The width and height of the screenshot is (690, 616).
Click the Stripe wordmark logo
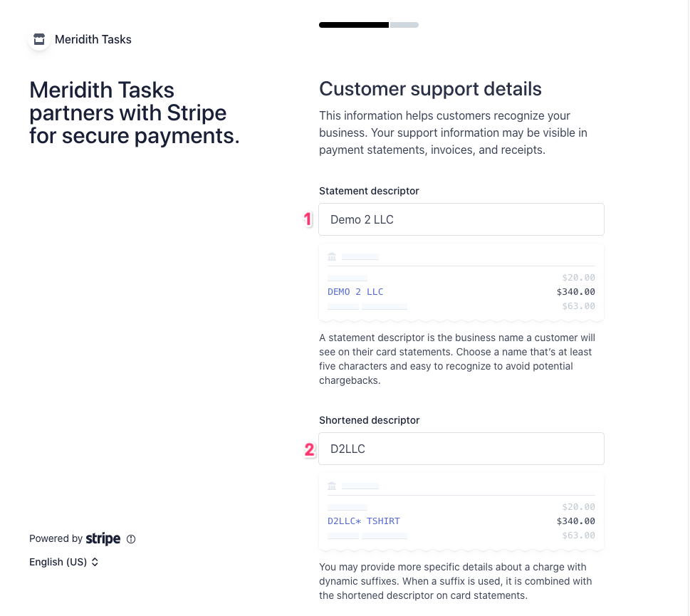point(103,539)
